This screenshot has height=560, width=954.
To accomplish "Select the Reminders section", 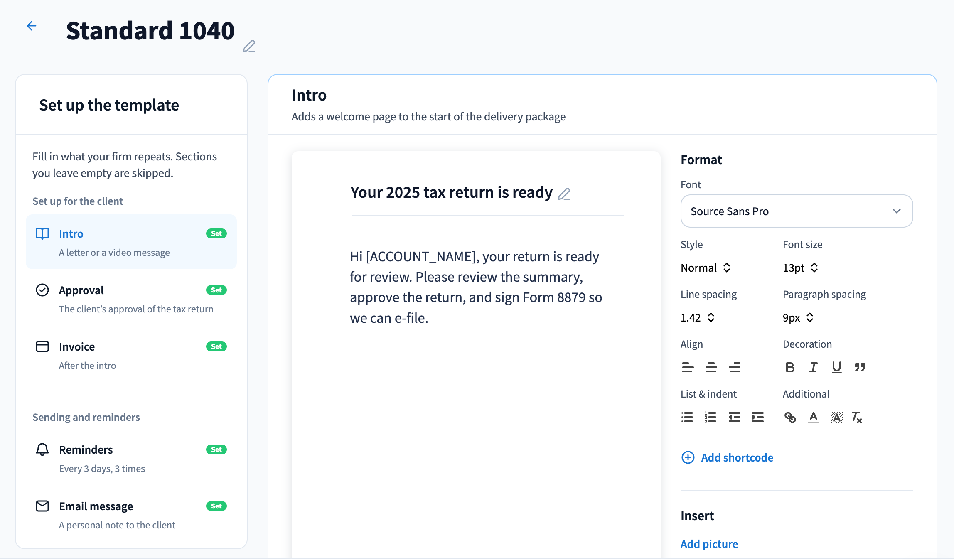I will click(131, 459).
